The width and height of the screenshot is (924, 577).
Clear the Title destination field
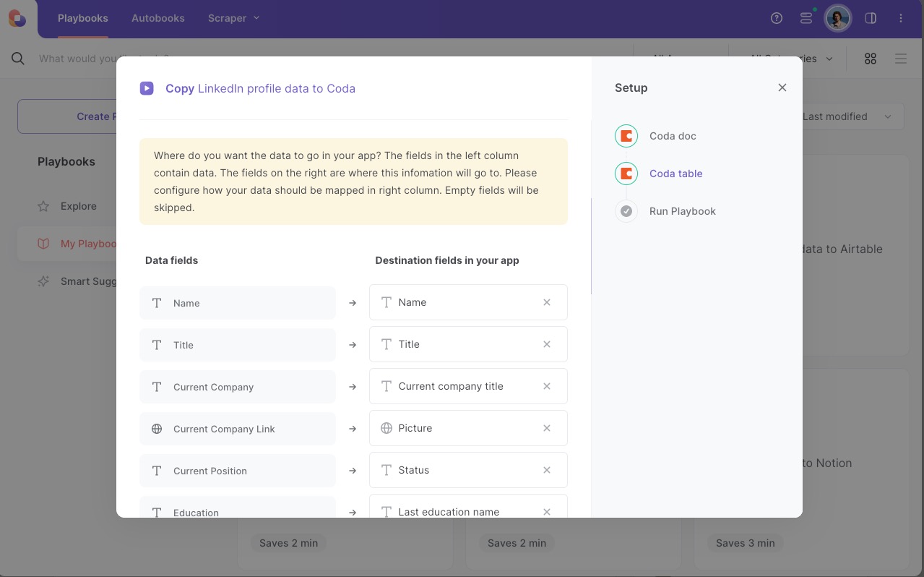(x=547, y=344)
